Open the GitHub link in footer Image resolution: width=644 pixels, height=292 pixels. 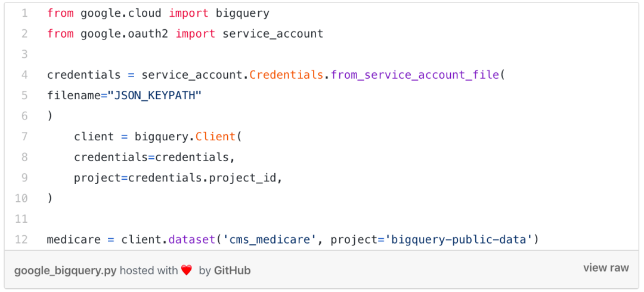pos(232,271)
